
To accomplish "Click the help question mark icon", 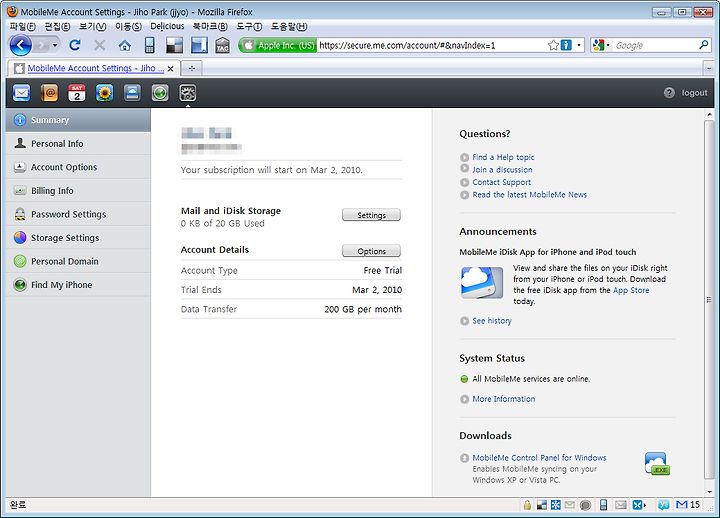I will (669, 93).
